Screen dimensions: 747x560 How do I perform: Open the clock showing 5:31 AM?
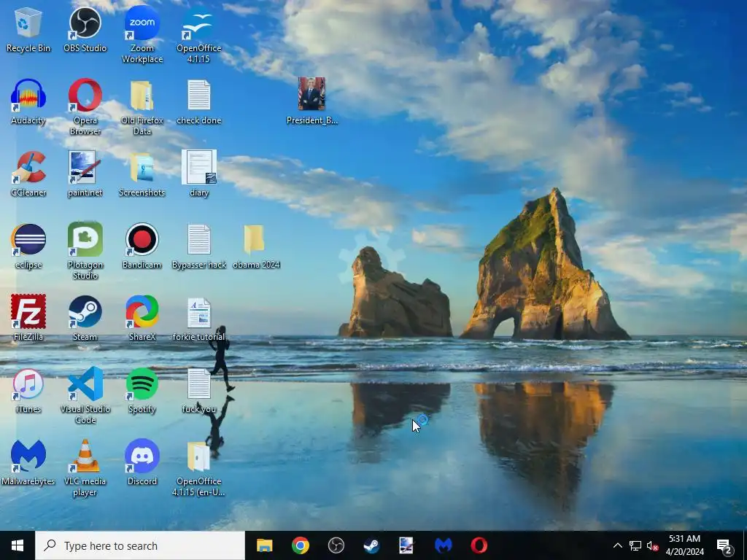(x=684, y=545)
